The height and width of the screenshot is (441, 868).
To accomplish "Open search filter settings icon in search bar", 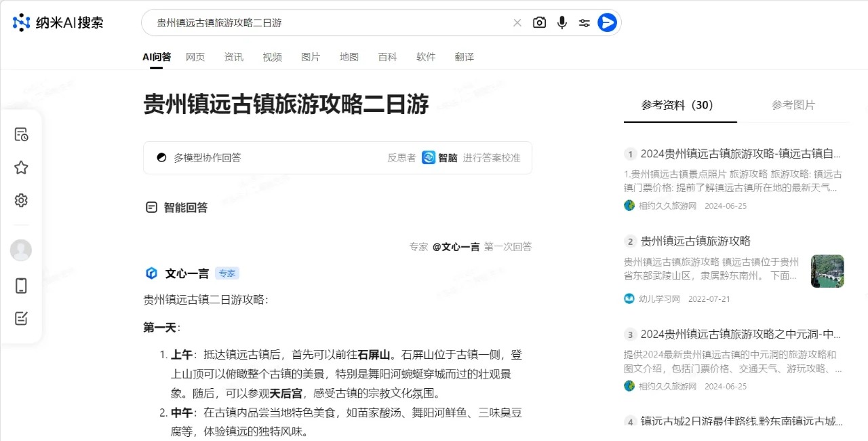I will click(584, 22).
